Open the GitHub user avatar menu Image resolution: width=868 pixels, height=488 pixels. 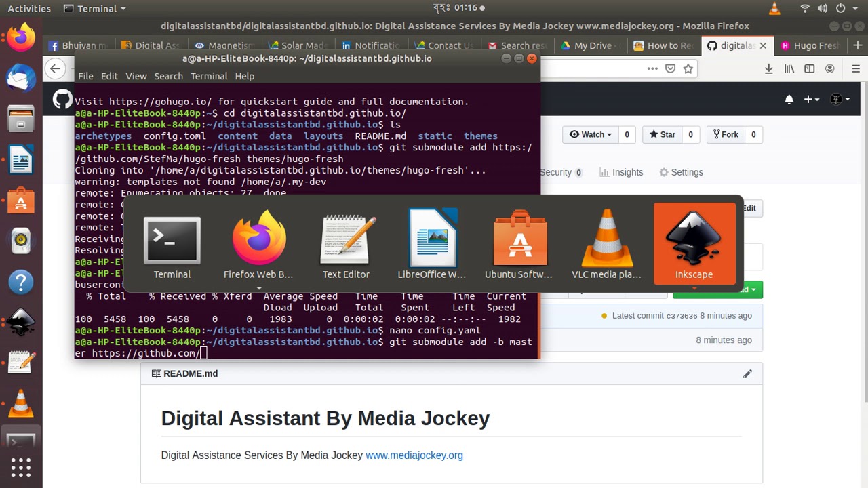[840, 99]
